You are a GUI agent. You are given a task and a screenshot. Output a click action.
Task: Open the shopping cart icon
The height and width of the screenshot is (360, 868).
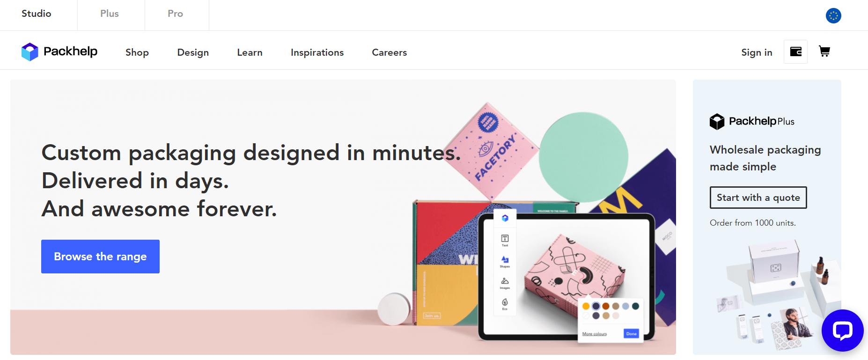click(x=824, y=51)
